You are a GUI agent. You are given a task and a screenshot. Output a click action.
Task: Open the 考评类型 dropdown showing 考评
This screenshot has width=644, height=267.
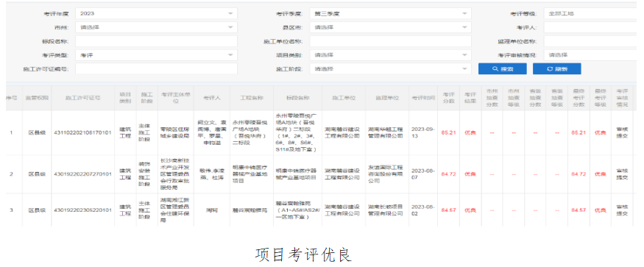pos(156,55)
